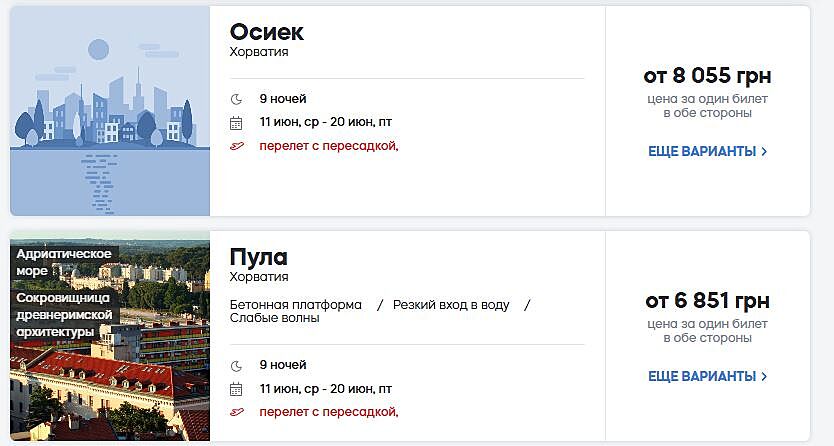Click the Бетонная платформа beach feature
The image size is (834, 446).
(x=295, y=305)
